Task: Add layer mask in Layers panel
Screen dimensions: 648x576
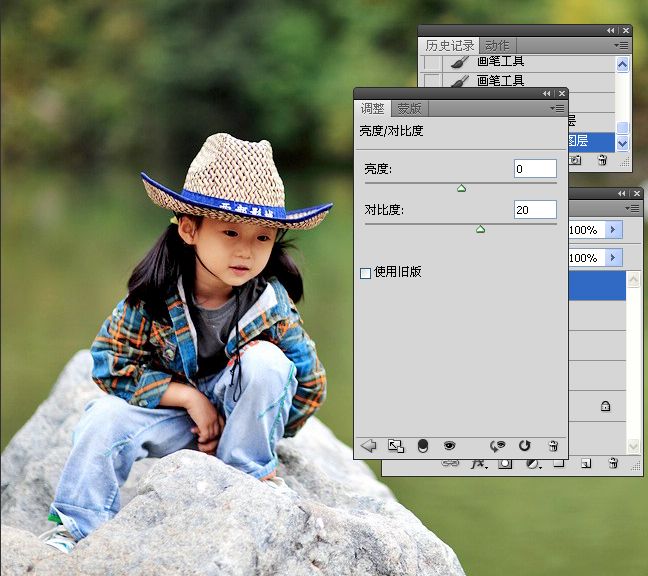Action: click(x=505, y=464)
